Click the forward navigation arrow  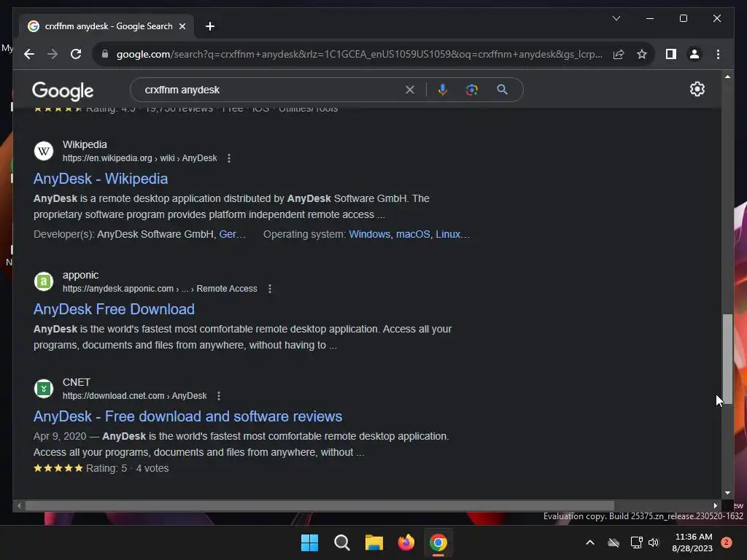pyautogui.click(x=53, y=54)
